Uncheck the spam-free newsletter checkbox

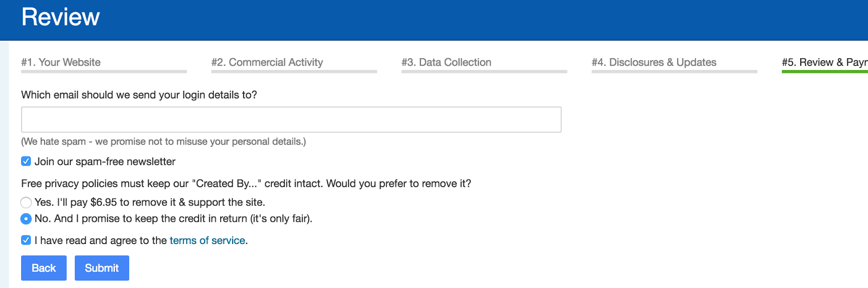(x=26, y=161)
